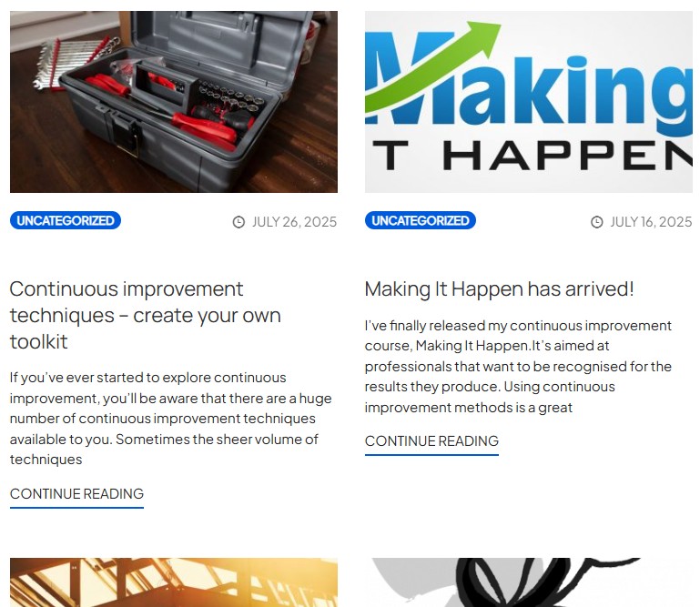Click the clock icon beside July 16, 2025
Image resolution: width=700 pixels, height=607 pixels.
(x=597, y=222)
